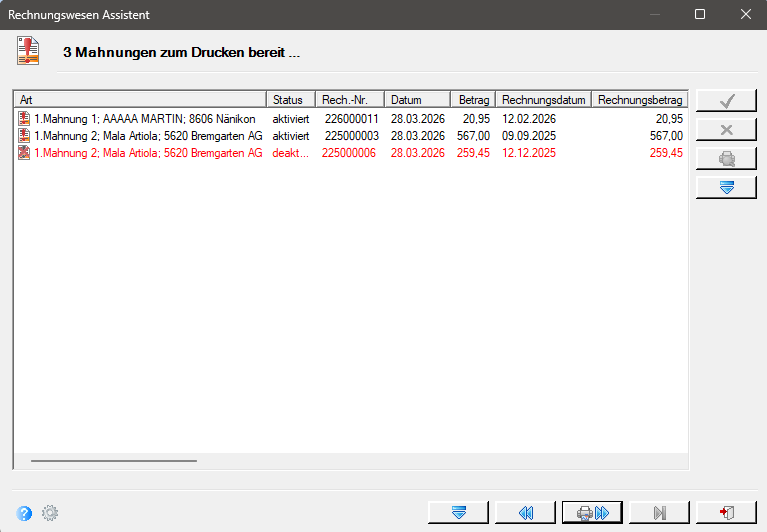Click the skip-to-end arrow button
This screenshot has height=532, width=767.
pyautogui.click(x=659, y=512)
